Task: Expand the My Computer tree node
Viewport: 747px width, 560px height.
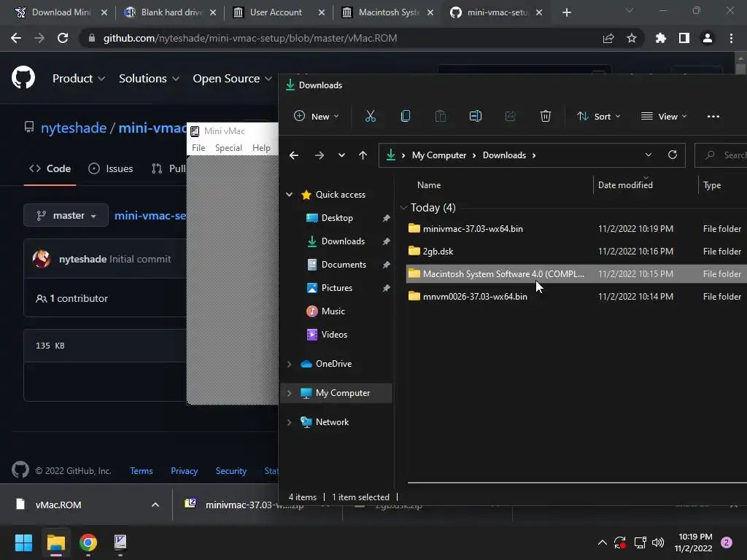Action: click(289, 393)
